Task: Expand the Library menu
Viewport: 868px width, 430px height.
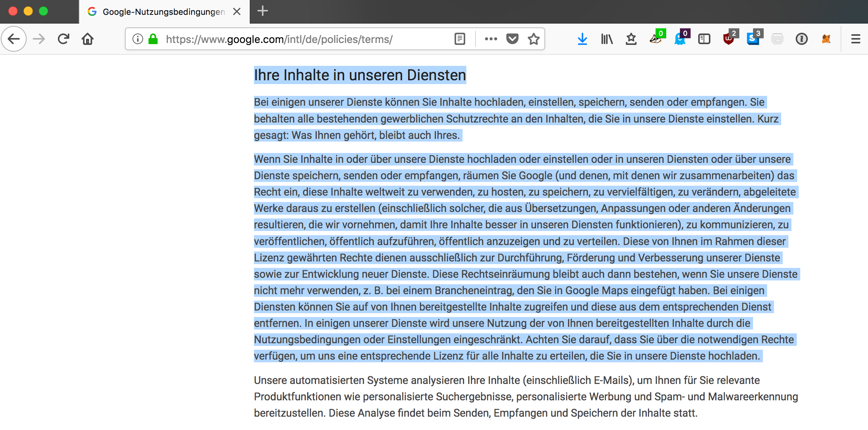Action: tap(607, 39)
